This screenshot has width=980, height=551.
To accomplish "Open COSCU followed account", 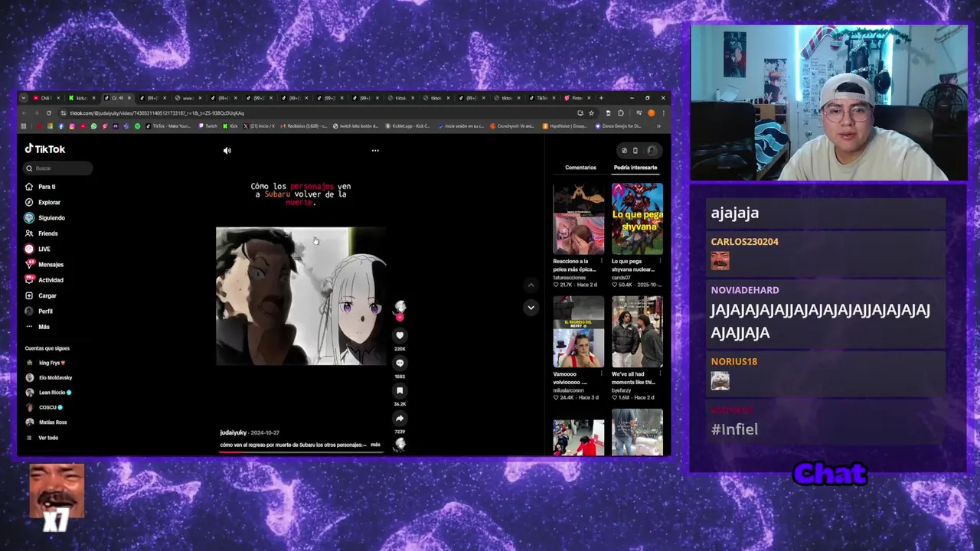I will [x=44, y=407].
